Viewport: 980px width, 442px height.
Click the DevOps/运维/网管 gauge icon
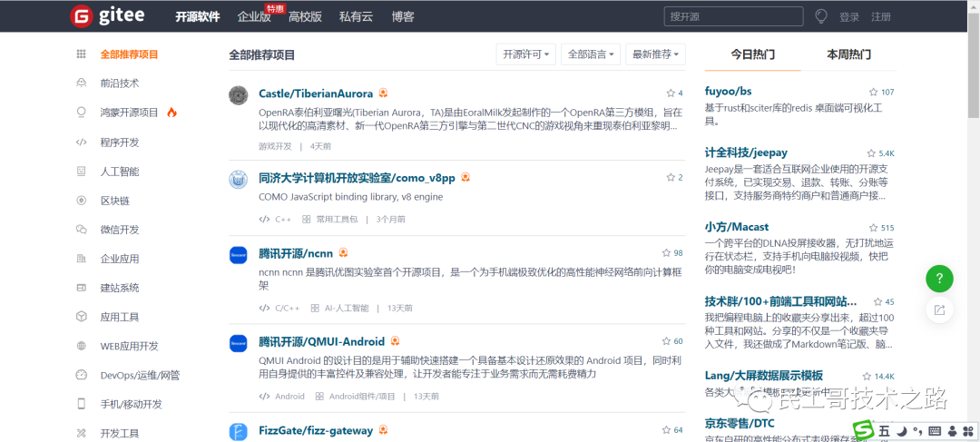(82, 375)
